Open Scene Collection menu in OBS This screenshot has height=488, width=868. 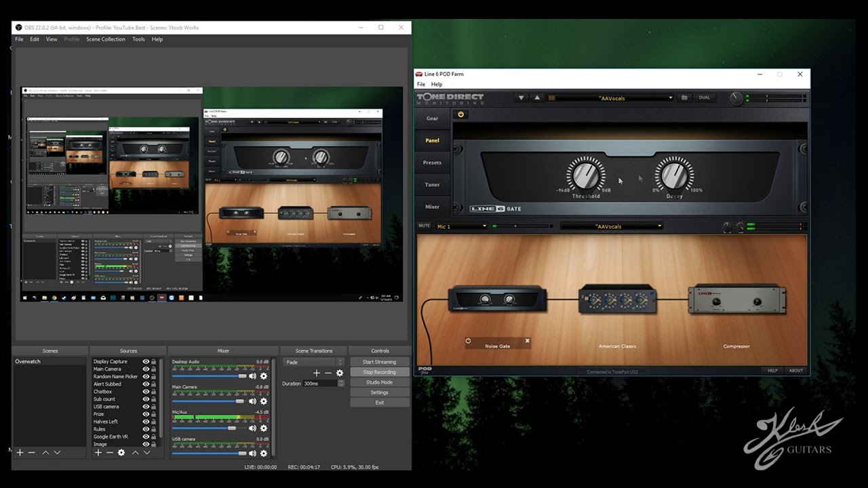coord(106,39)
